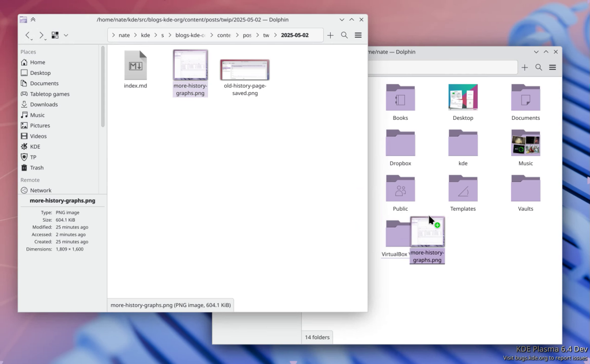This screenshot has height=364, width=590.
Task: Open Vaults folder in back window
Action: [525, 194]
